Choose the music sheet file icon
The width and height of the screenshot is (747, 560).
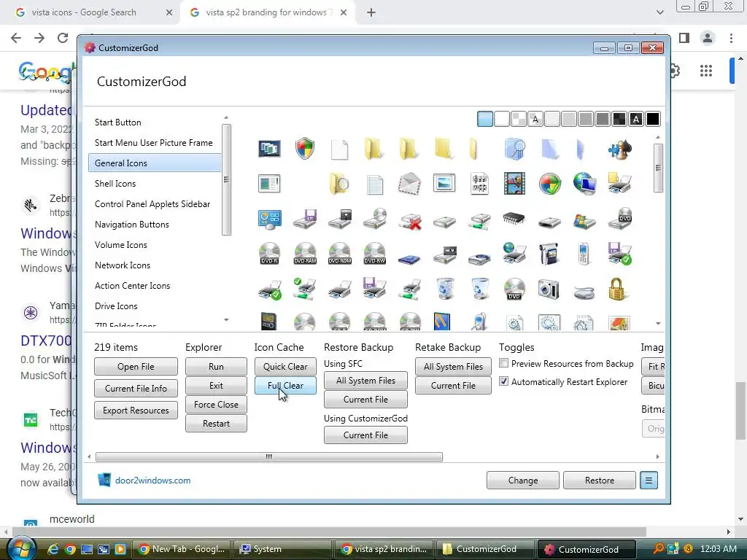click(x=479, y=184)
